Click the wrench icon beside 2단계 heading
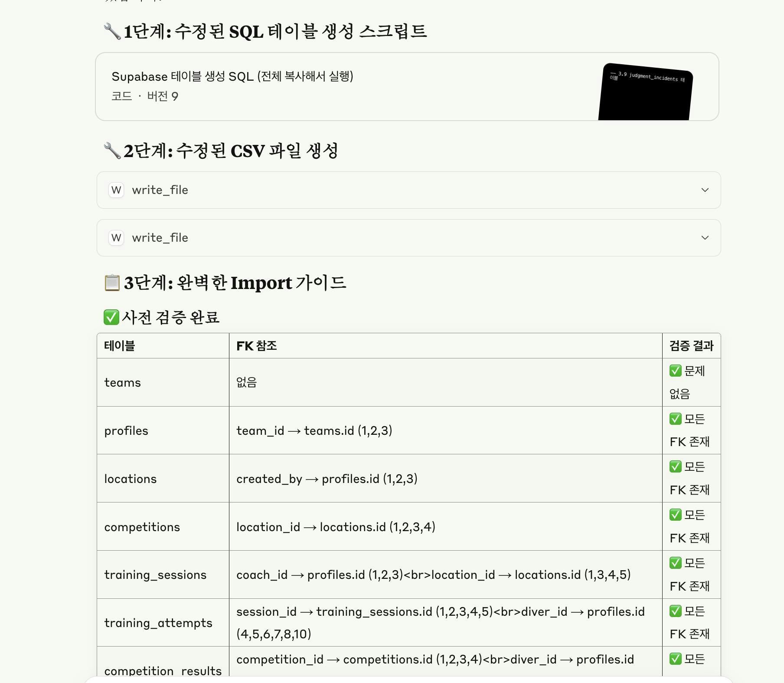This screenshot has height=683, width=784. (112, 151)
